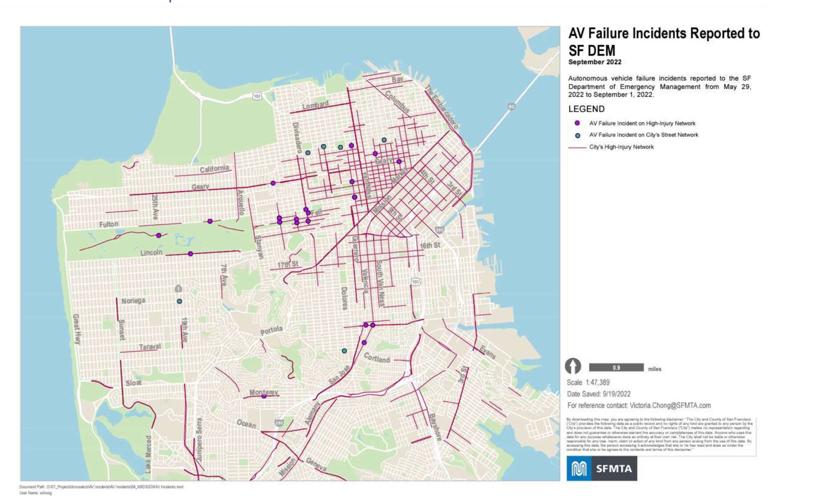Click the 16th St label on map
The width and height of the screenshot is (821, 500).
(x=430, y=245)
